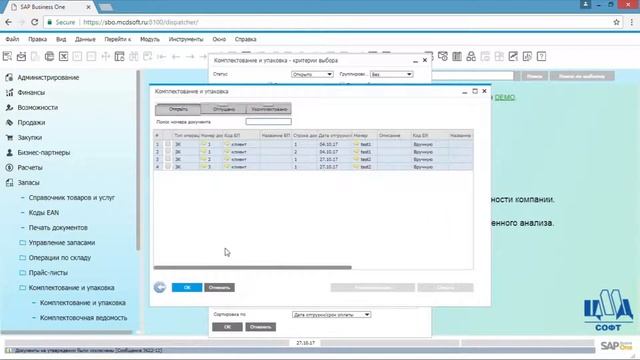Screen dimensions: 640x360
Task: Open the DEMO link
Action: [504, 97]
